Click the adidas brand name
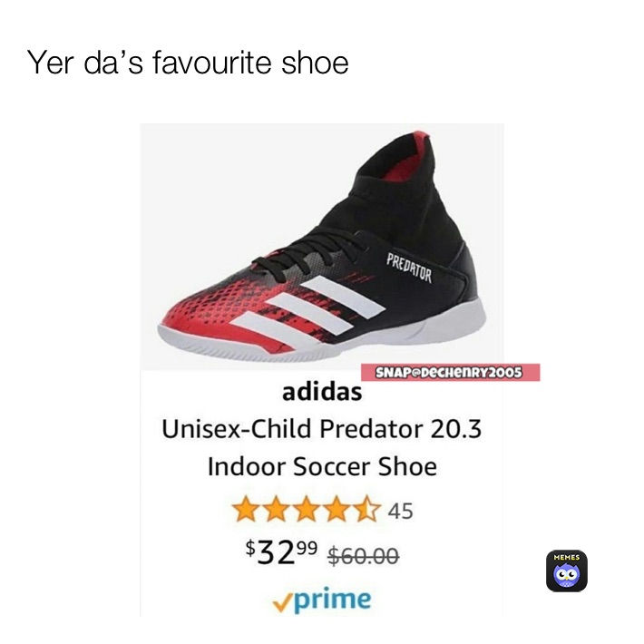644x644 pixels. coord(322,392)
